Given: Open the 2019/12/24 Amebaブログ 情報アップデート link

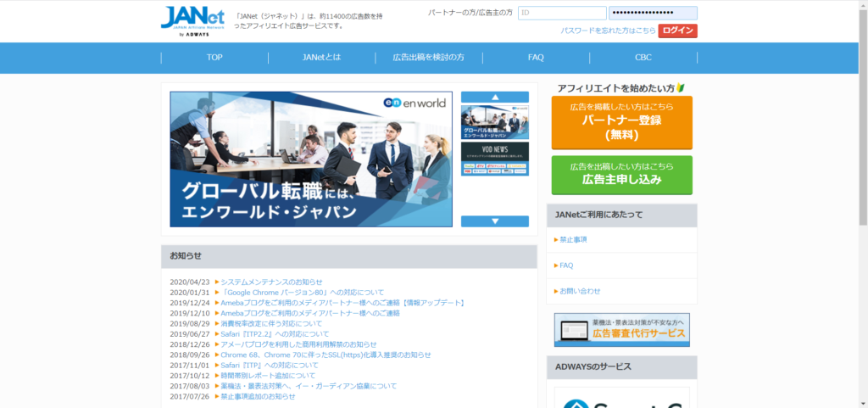Looking at the screenshot, I should pyautogui.click(x=342, y=303).
